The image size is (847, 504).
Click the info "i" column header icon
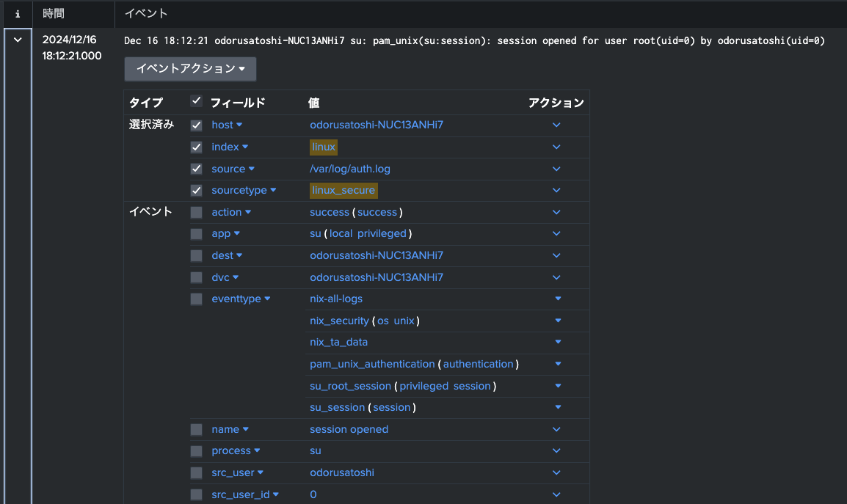click(17, 13)
